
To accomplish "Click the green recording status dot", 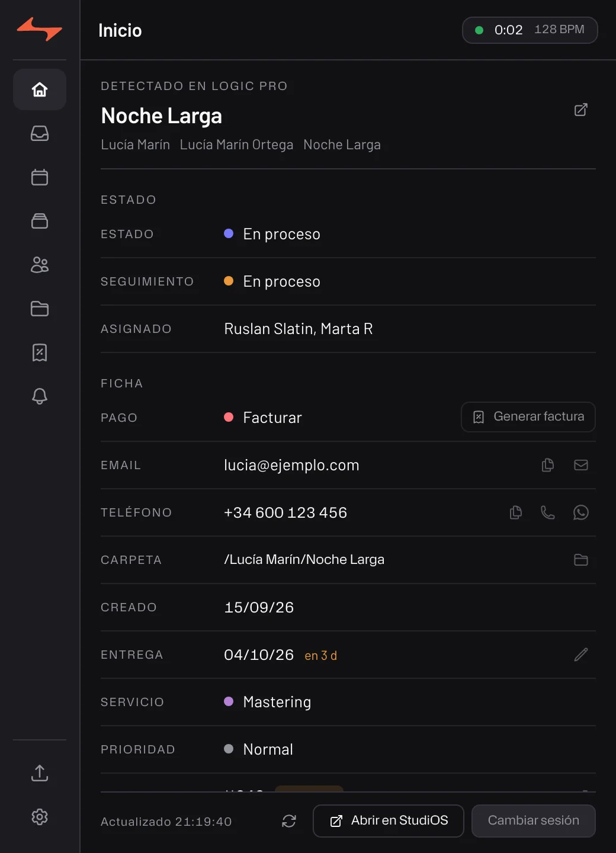I will point(479,30).
